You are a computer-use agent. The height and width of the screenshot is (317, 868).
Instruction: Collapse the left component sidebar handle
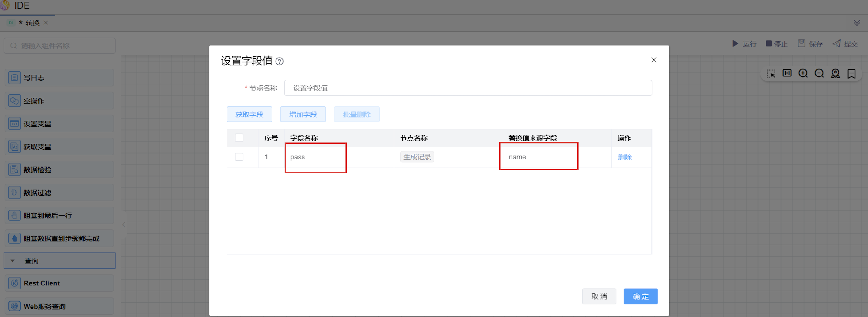(x=124, y=225)
